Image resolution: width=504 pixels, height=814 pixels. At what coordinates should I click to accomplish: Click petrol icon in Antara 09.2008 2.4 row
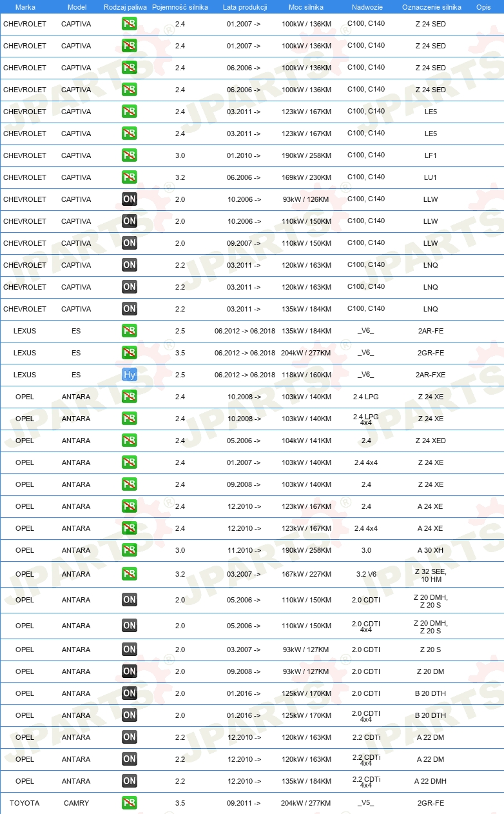(x=130, y=484)
